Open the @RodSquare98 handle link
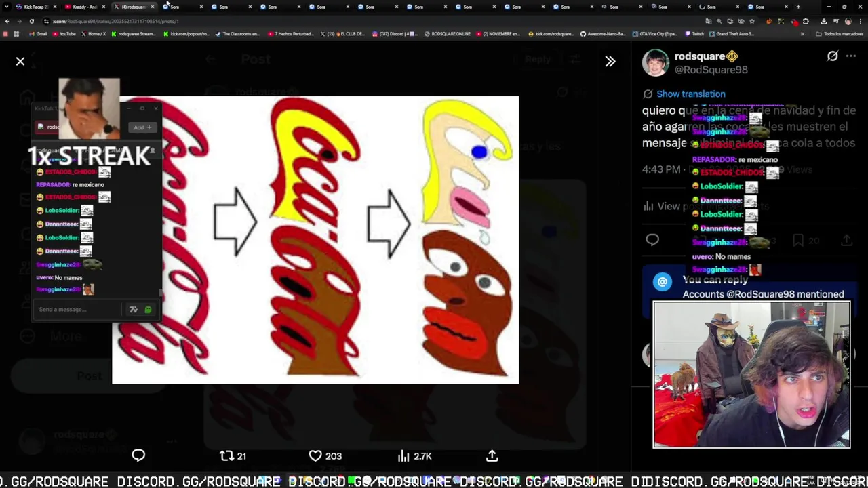This screenshot has height=488, width=868. pyautogui.click(x=711, y=70)
